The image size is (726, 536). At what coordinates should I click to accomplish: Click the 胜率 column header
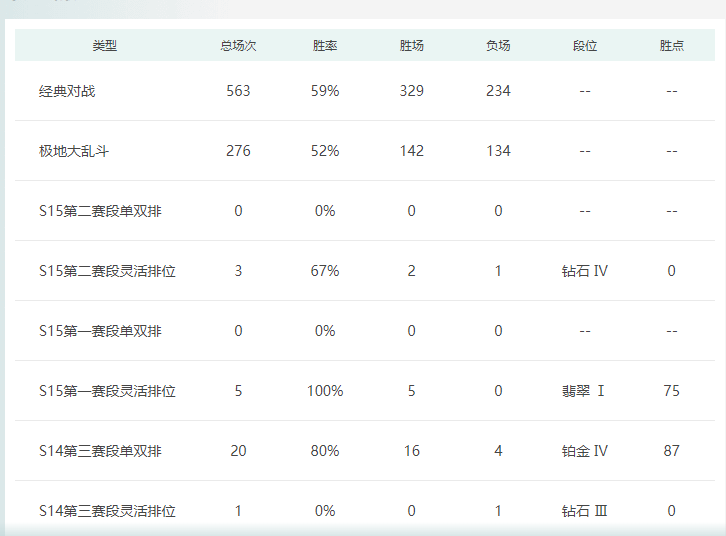(325, 45)
